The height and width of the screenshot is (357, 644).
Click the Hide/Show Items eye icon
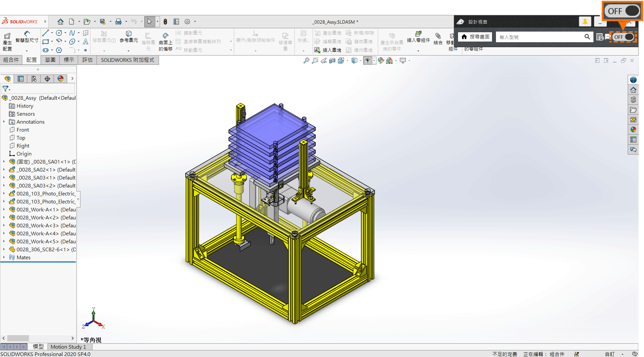click(x=368, y=60)
